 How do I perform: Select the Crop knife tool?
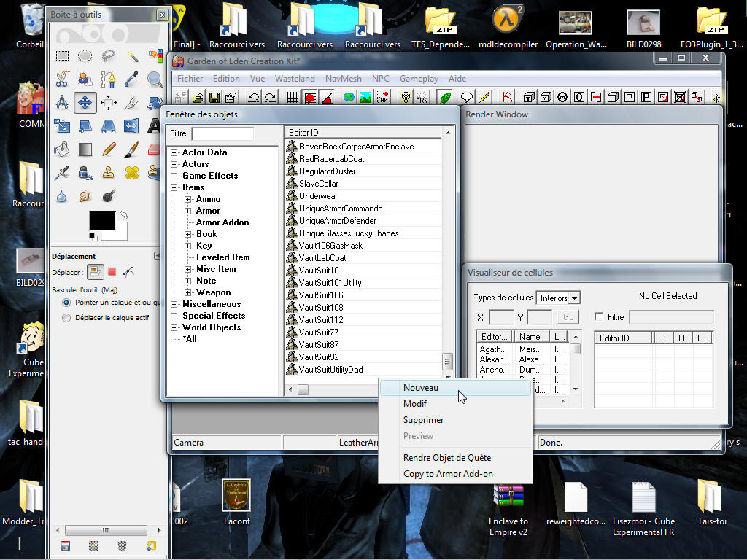[x=132, y=102]
